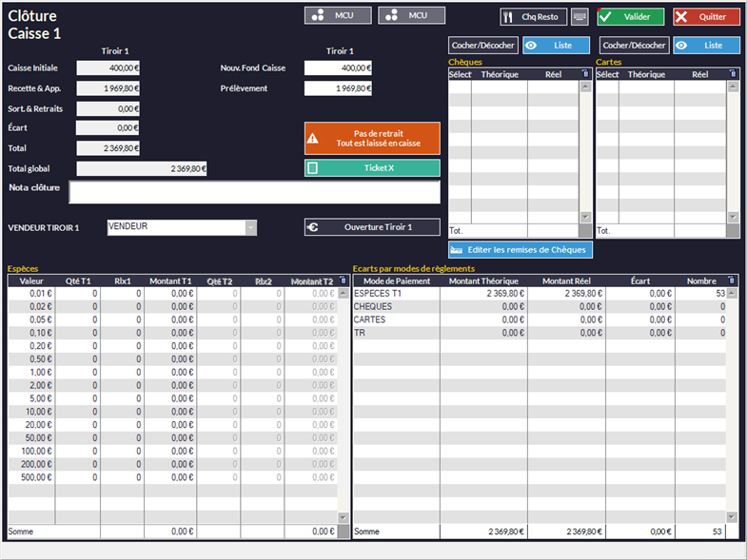
Task: Click the keyboard icon beside Chq Resto
Action: coord(580,16)
